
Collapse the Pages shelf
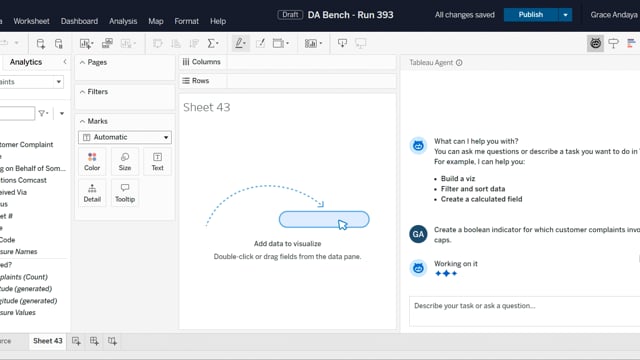pos(82,62)
